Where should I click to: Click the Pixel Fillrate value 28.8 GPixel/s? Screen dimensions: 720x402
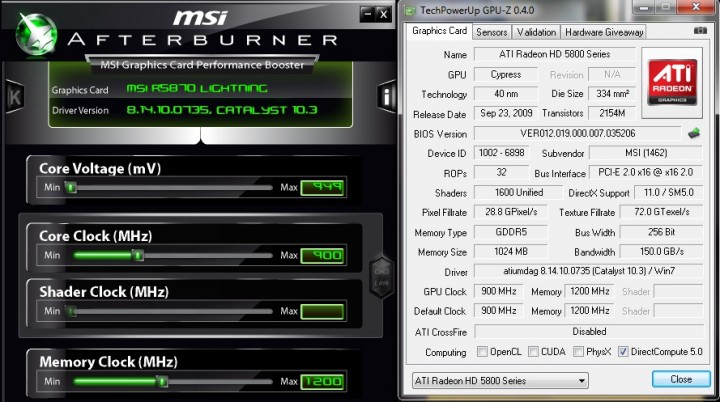pyautogui.click(x=511, y=212)
